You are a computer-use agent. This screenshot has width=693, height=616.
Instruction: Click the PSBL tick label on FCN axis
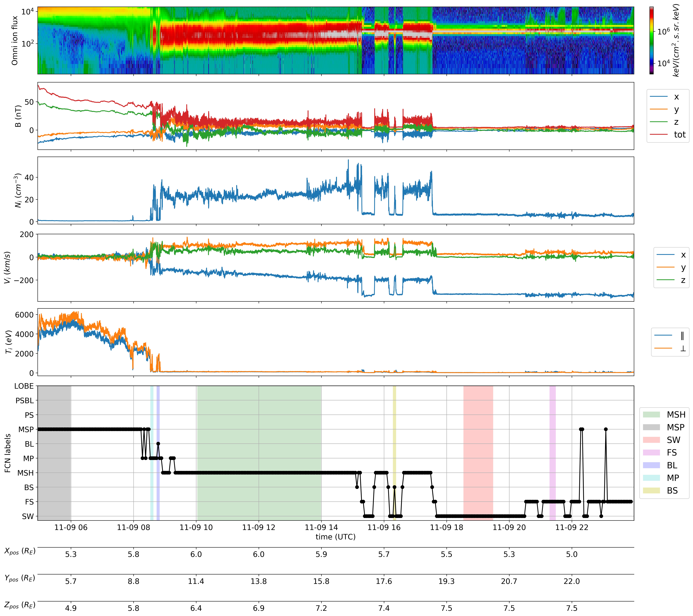[x=25, y=401]
